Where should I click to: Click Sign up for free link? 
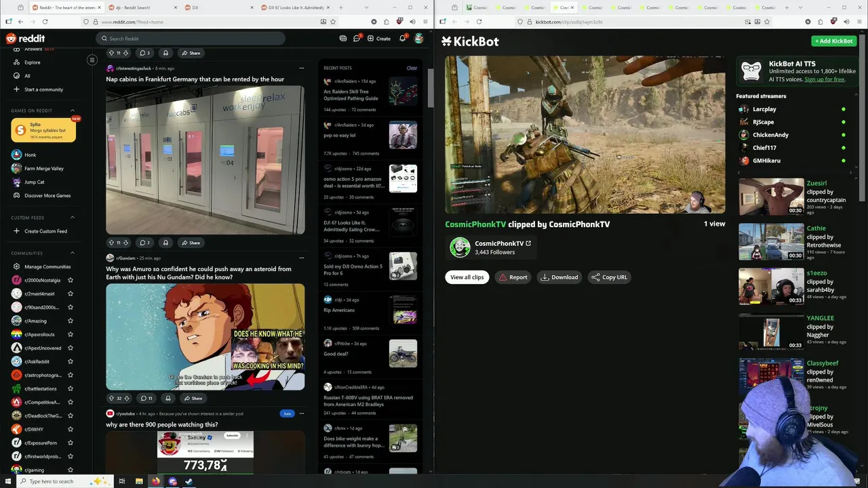pos(825,79)
